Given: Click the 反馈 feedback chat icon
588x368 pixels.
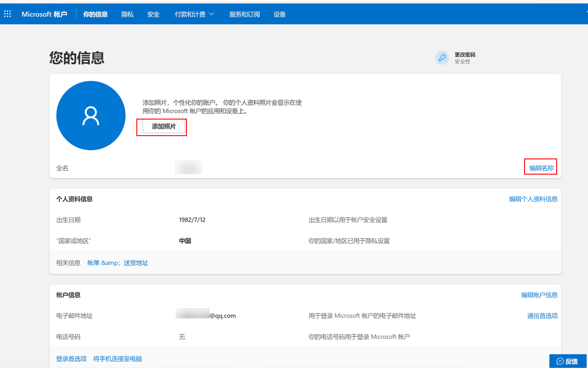Looking at the screenshot, I should pos(560,361).
